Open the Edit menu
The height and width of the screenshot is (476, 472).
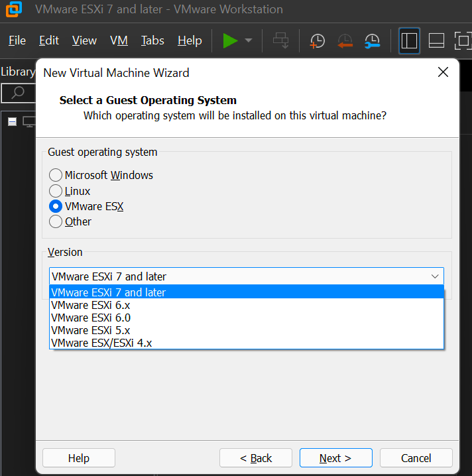pyautogui.click(x=49, y=40)
